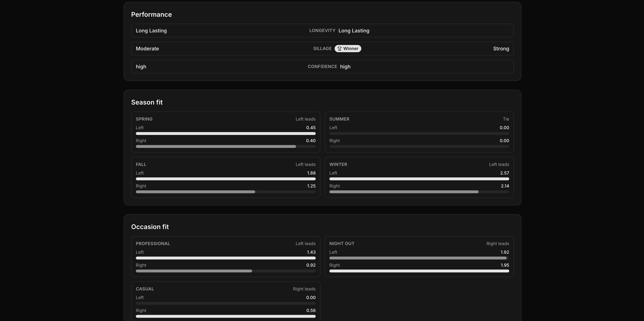
Task: Click the Confidence row label
Action: (x=322, y=67)
